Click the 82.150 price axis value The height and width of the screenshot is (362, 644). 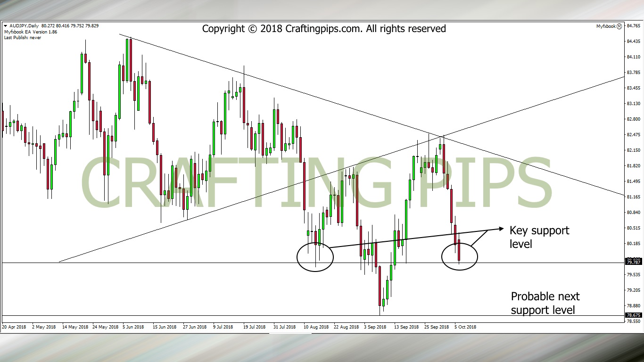coord(633,150)
